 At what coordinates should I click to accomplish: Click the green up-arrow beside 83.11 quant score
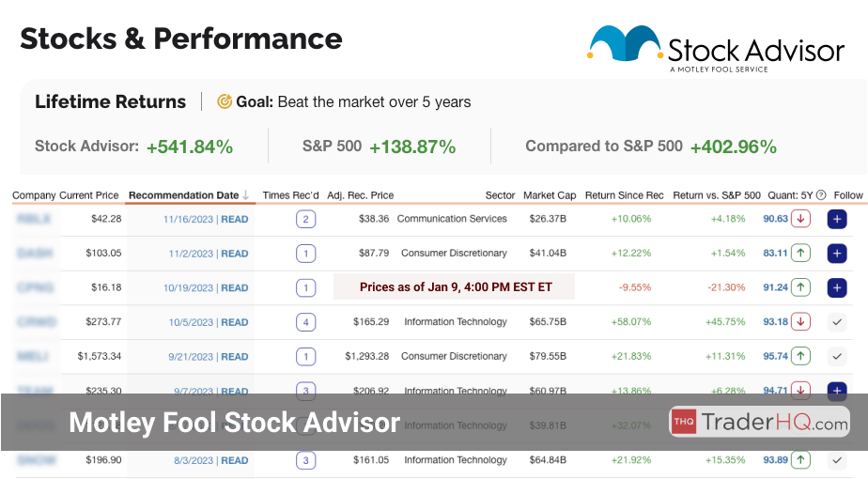click(x=800, y=254)
